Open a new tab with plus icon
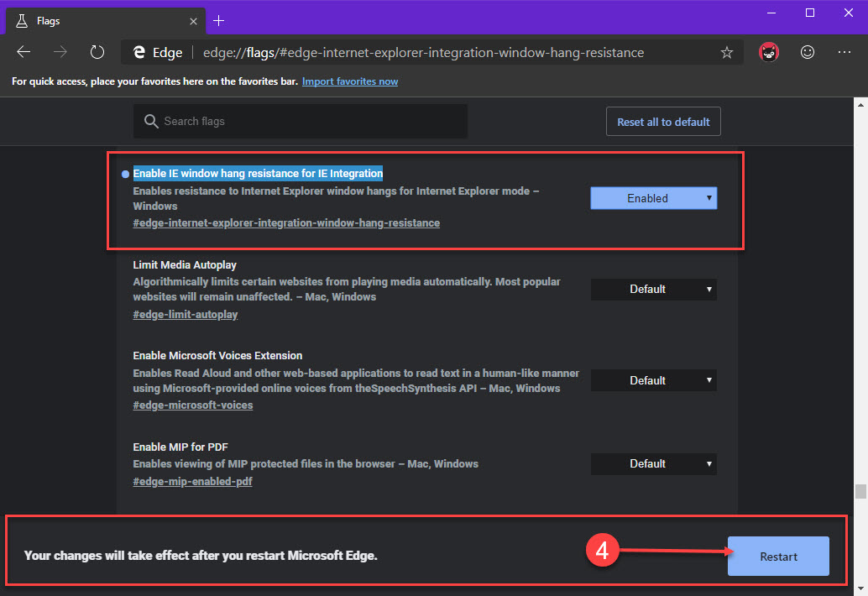This screenshot has width=868, height=596. pos(218,21)
